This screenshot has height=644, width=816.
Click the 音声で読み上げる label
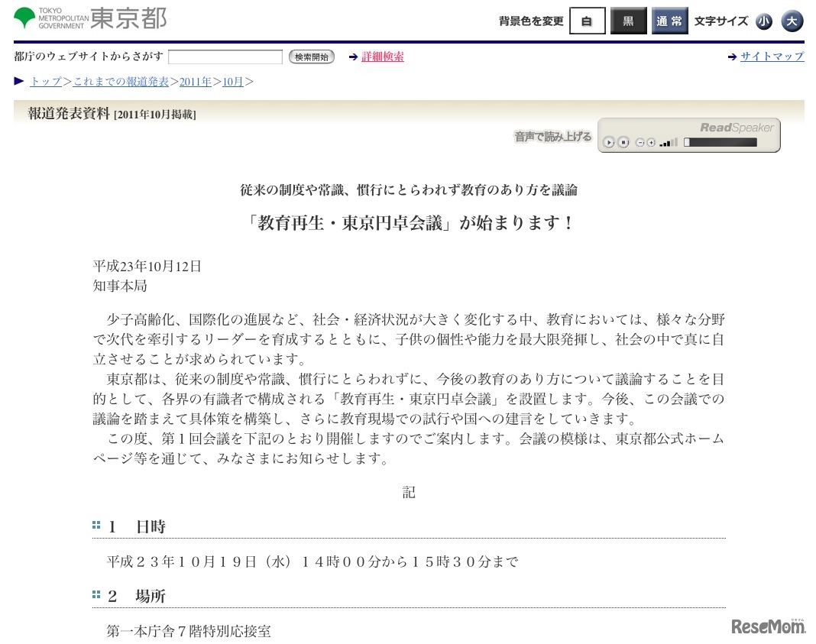click(552, 137)
